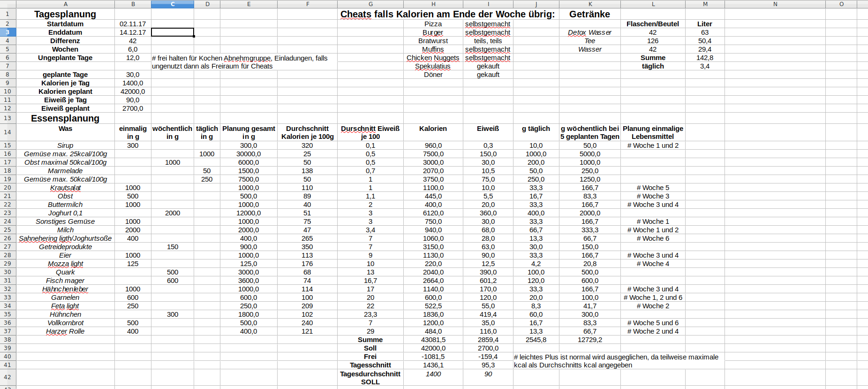Click the 'Chicken Nuggets' cell
Screen dimensions: 868x389
tap(433, 58)
